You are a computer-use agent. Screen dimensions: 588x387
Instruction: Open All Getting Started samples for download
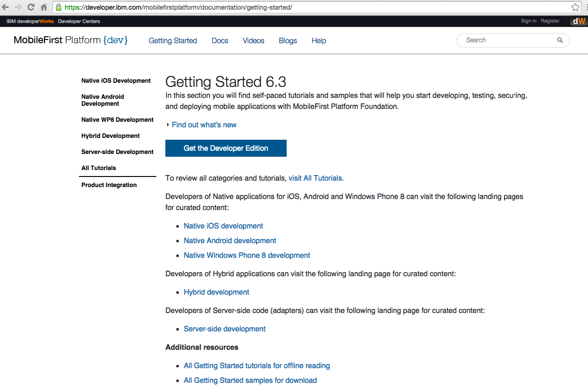click(x=250, y=380)
